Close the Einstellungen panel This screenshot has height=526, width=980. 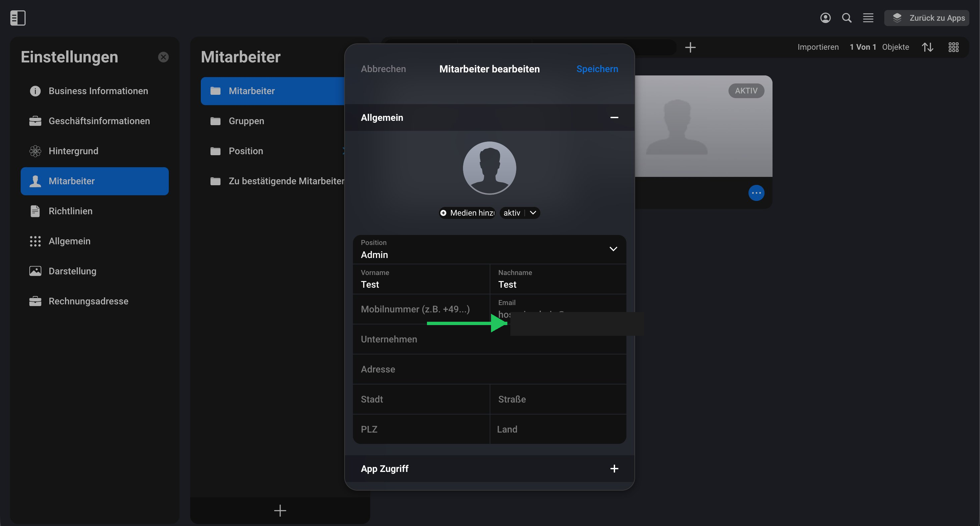tap(163, 57)
